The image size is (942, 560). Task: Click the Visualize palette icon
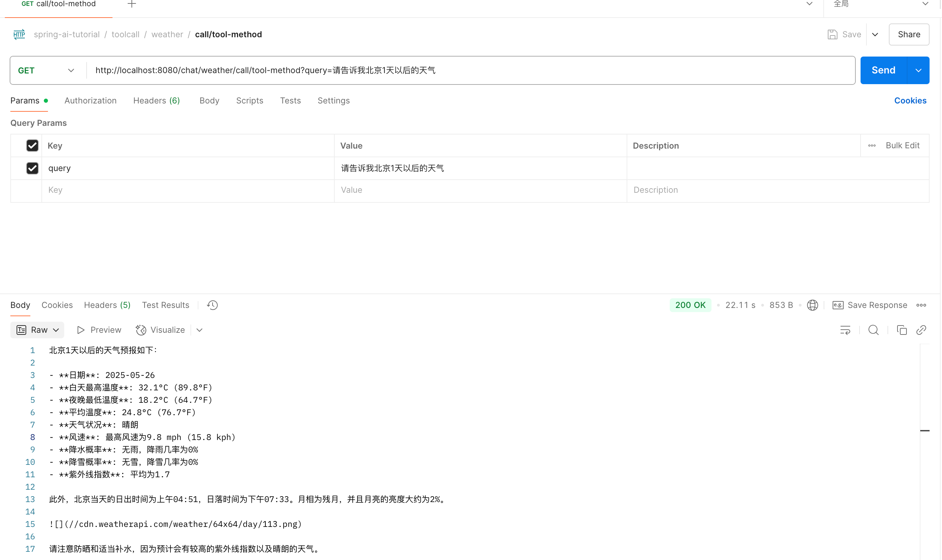[x=141, y=330]
